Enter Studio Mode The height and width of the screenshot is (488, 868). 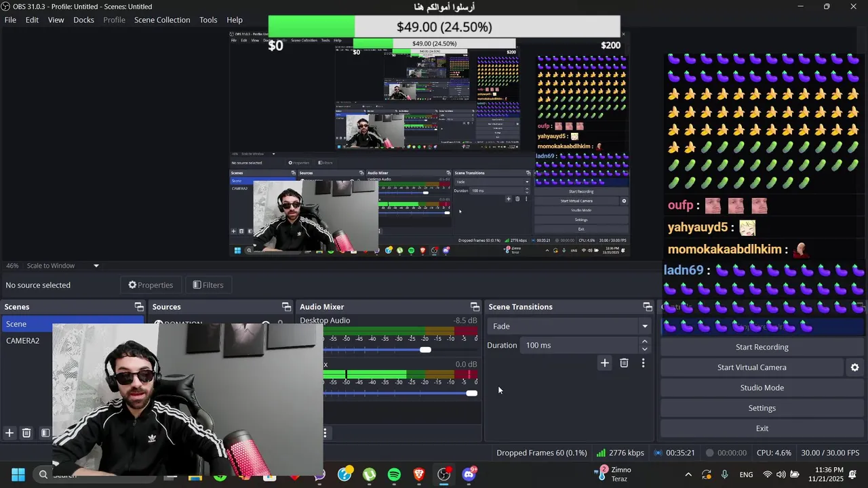pos(762,388)
